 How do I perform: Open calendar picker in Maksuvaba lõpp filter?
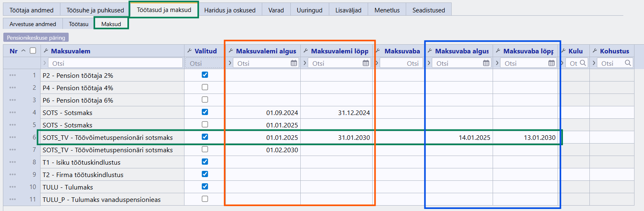click(551, 63)
